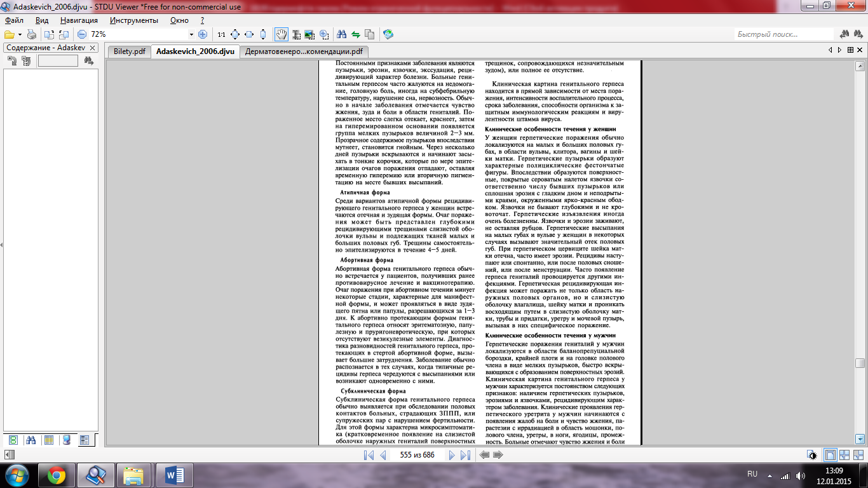Viewport: 868px width, 488px height.
Task: Click the vertical scrollbar thumb
Action: pos(860,363)
